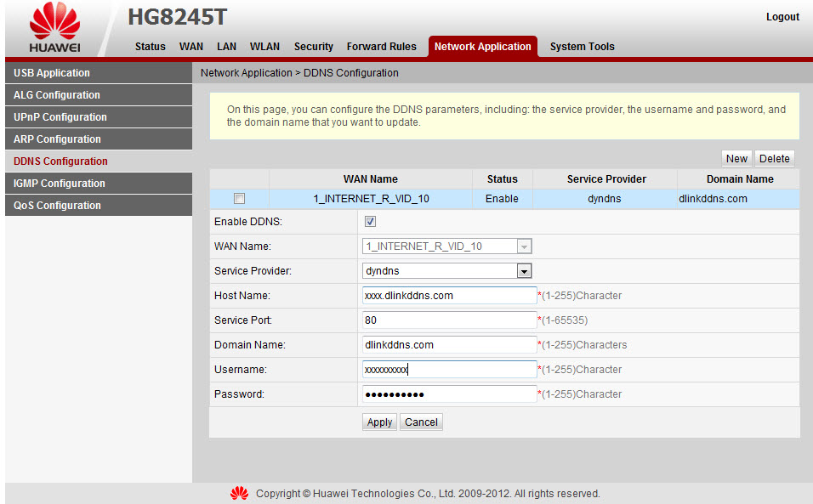
Task: Click the Domain Name column header
Action: (x=740, y=179)
